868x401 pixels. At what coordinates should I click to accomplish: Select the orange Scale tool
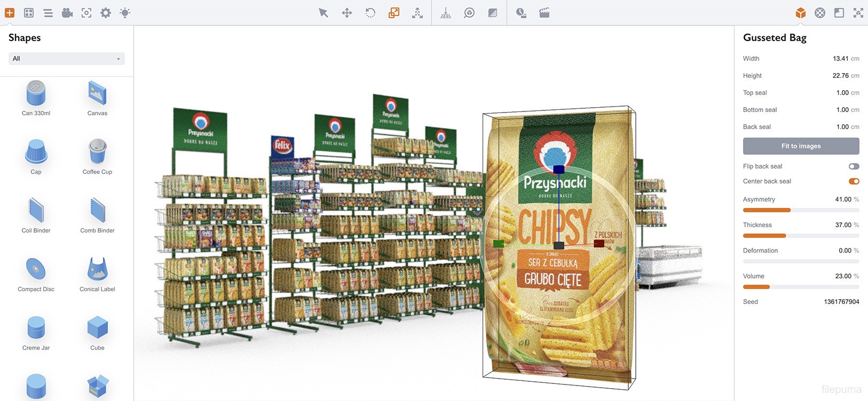pyautogui.click(x=394, y=13)
